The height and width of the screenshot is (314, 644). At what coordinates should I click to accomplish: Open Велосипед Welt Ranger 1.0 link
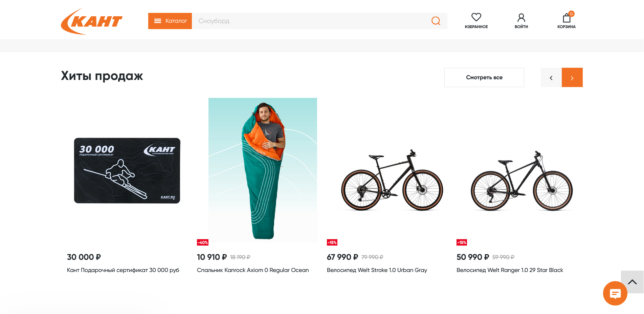click(509, 270)
